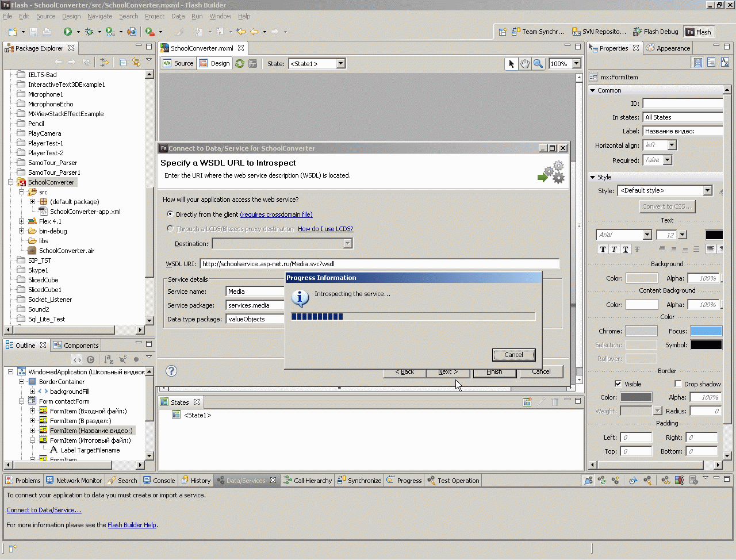This screenshot has height=560, width=736.
Task: Switch editor to Source mode
Action: tap(178, 63)
